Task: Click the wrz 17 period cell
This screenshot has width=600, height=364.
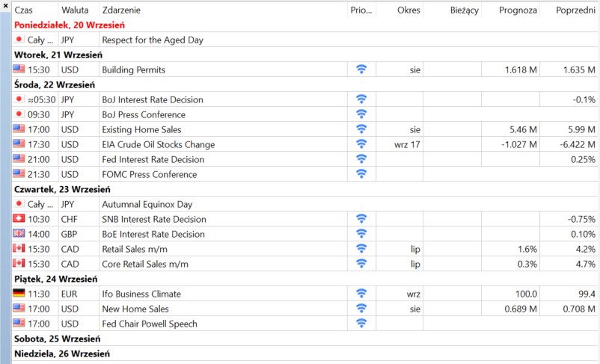Action: [x=407, y=144]
